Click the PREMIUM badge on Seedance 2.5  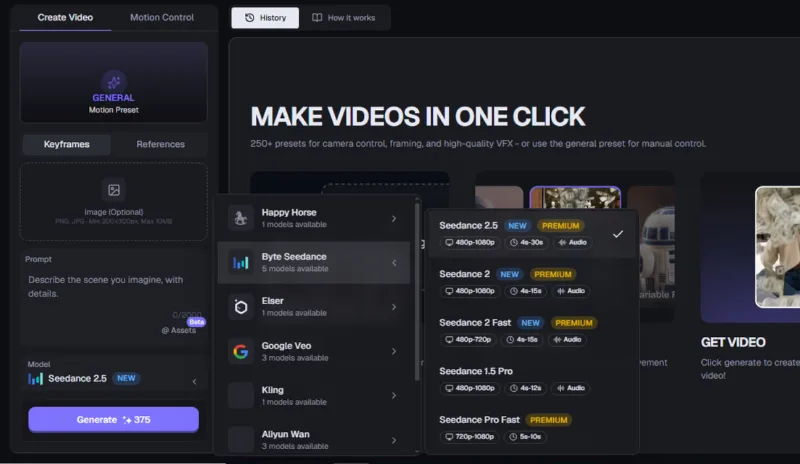[x=560, y=226]
